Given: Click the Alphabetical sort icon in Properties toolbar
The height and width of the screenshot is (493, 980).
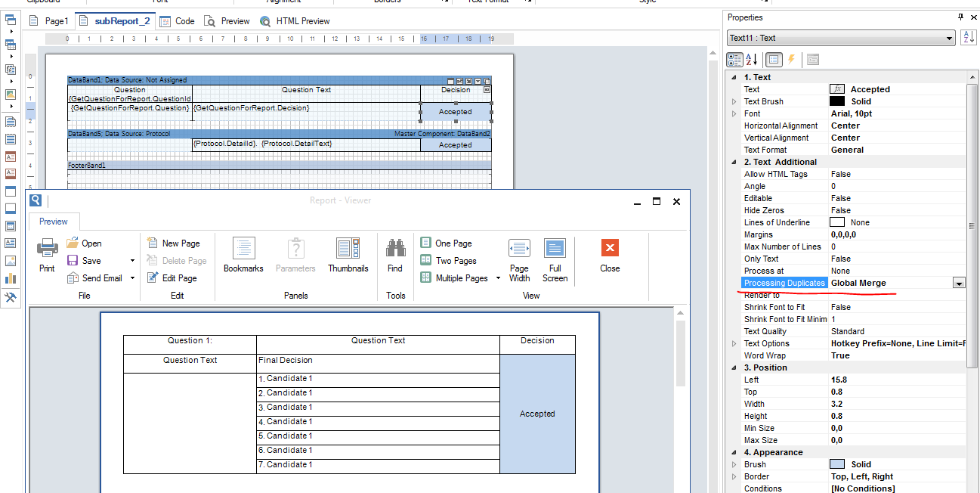Looking at the screenshot, I should 752,59.
